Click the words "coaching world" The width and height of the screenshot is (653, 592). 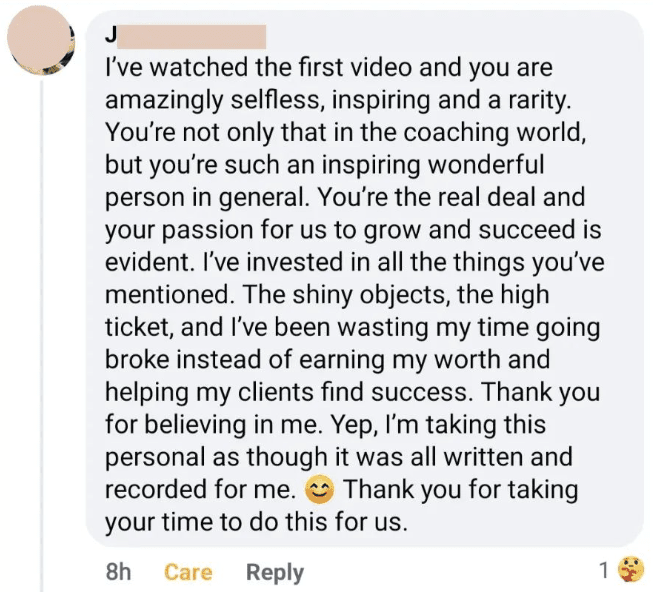pyautogui.click(x=493, y=132)
